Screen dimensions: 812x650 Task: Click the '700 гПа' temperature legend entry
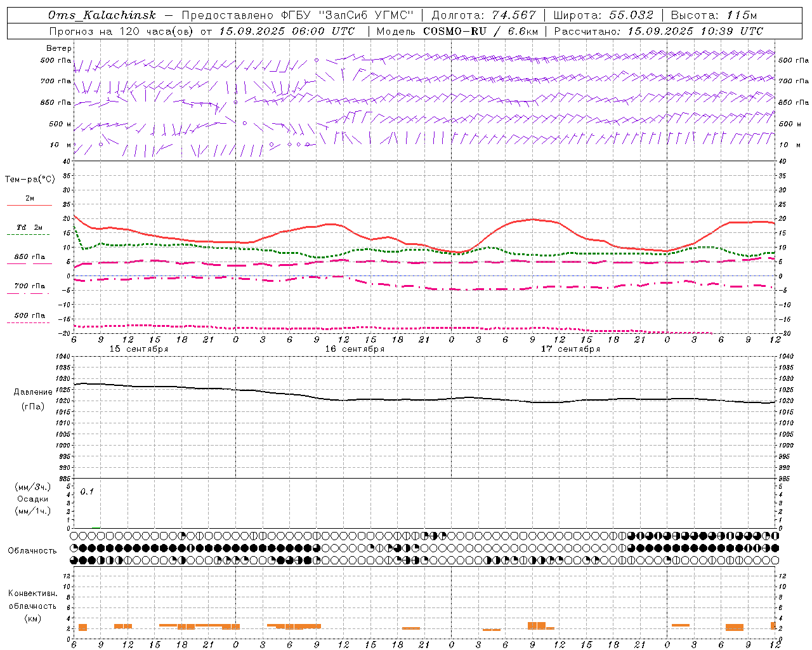(30, 286)
